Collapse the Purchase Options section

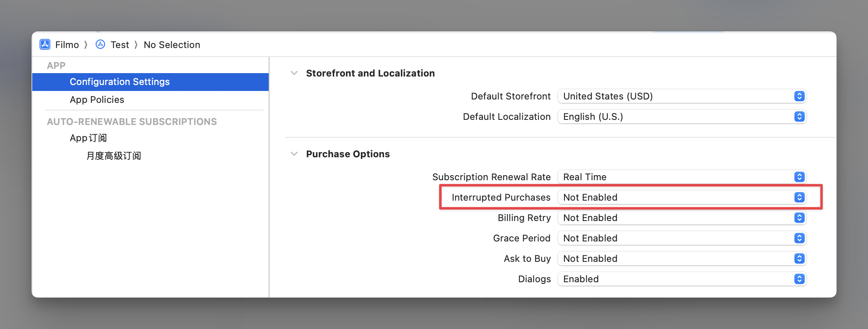[x=294, y=154]
